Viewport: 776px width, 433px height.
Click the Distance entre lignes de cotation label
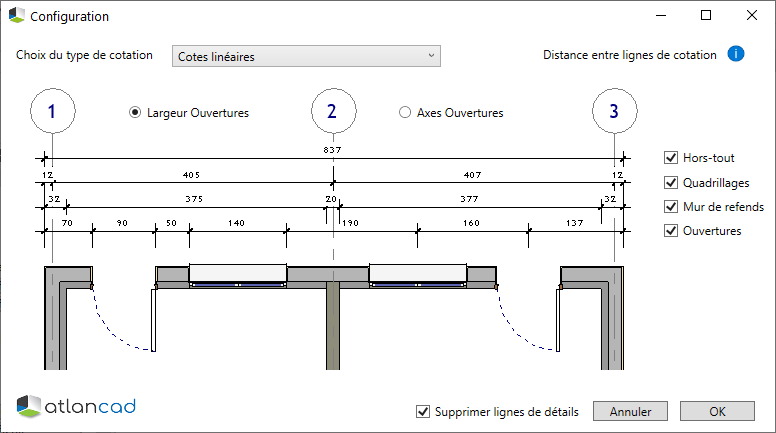(x=630, y=55)
